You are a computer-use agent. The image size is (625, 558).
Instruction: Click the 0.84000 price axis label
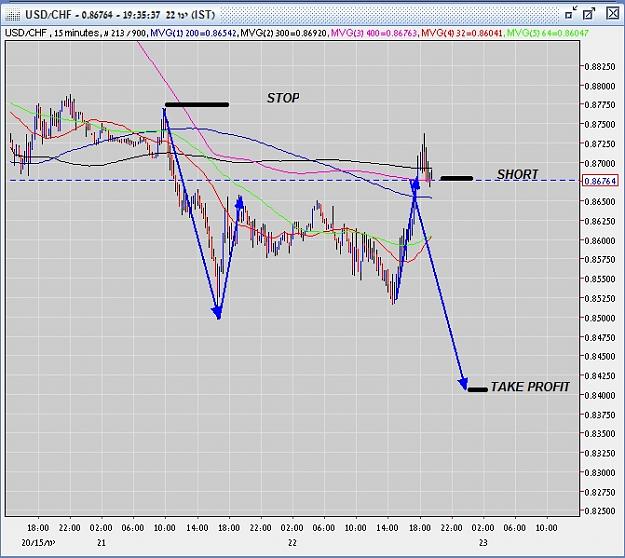pos(599,395)
